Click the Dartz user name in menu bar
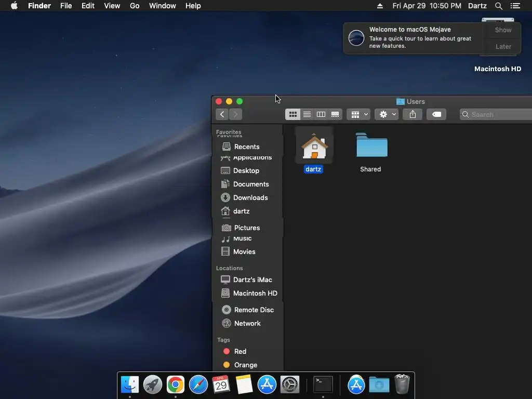The height and width of the screenshot is (399, 532). click(477, 6)
